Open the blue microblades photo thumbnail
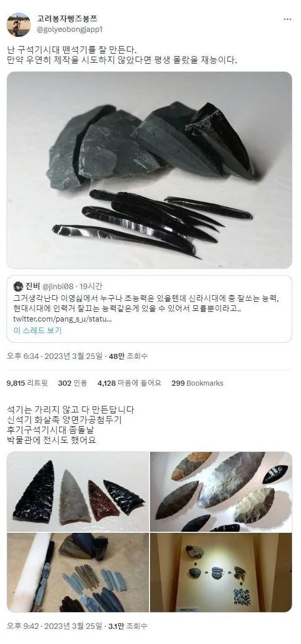 pyautogui.click(x=78, y=572)
